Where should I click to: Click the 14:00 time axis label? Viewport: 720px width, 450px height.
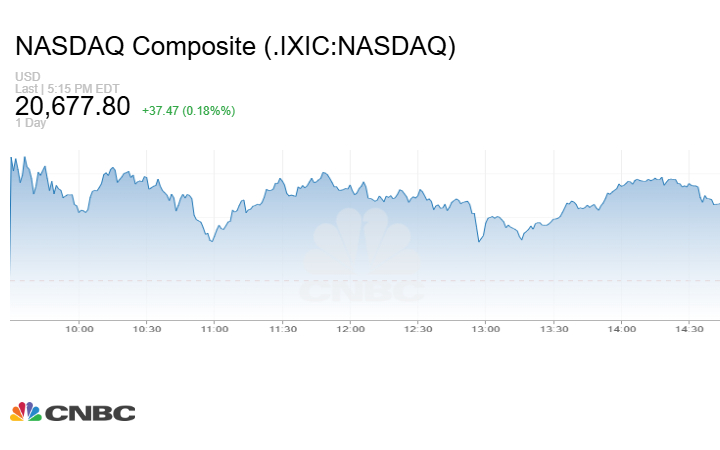tap(622, 329)
